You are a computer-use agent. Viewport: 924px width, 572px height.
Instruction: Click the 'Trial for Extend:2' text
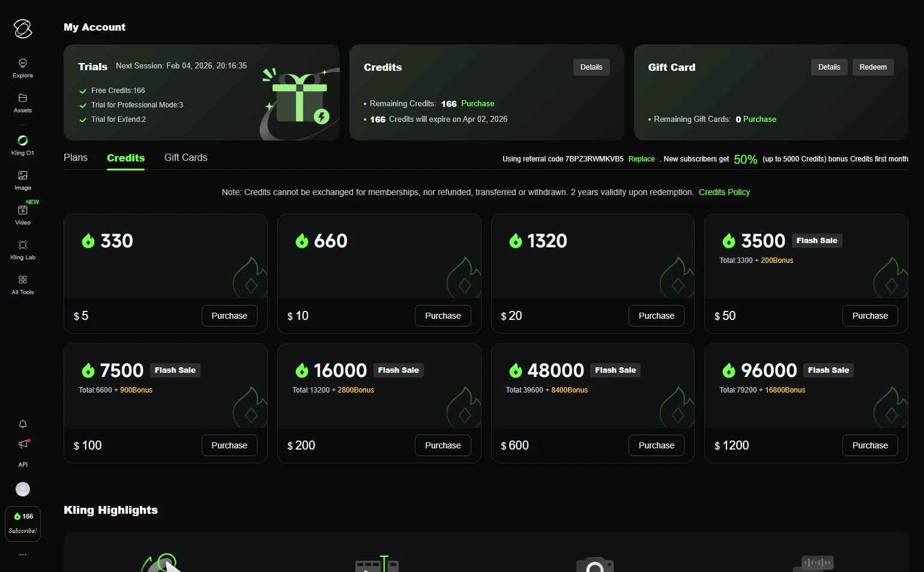(118, 119)
